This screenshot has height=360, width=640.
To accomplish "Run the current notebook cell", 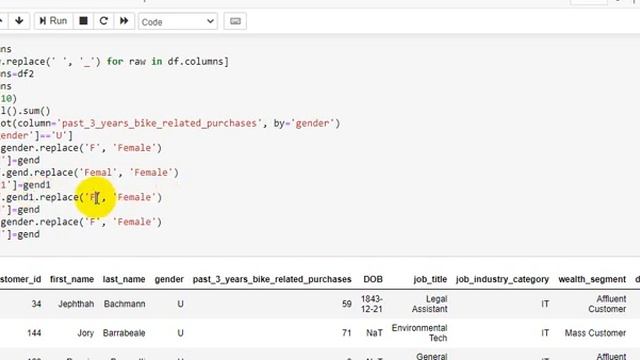I will click(x=53, y=21).
